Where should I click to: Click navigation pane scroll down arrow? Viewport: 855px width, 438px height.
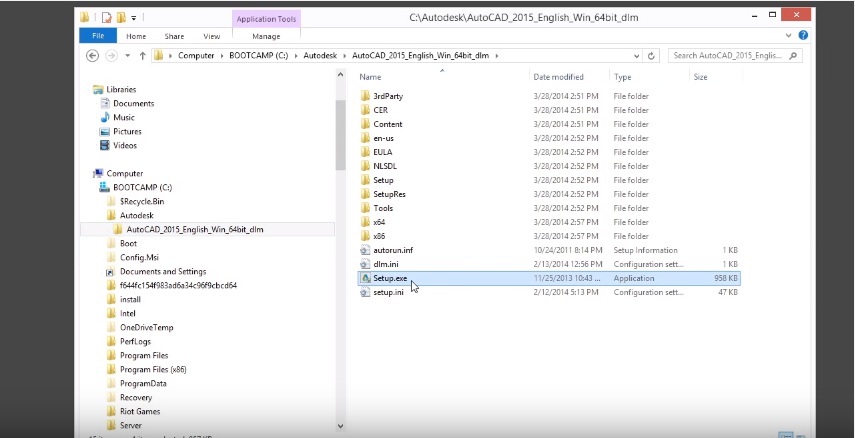click(341, 427)
